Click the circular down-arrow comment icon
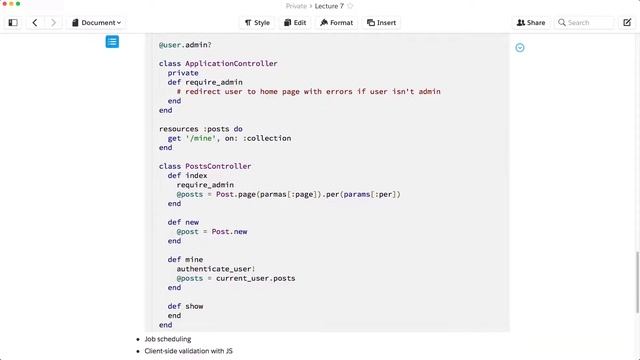This screenshot has height=360, width=640. 520,48
